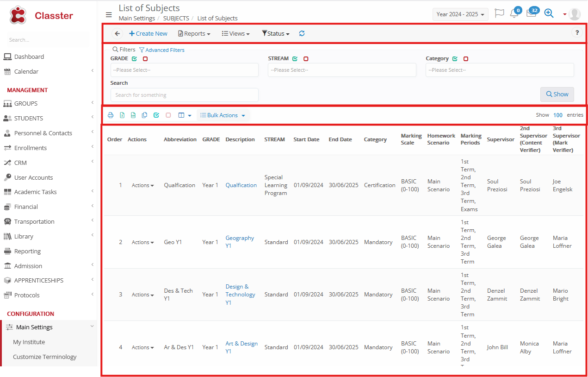Viewport: 588px width, 377px height.
Task: Click the print icon above the table
Action: click(x=111, y=115)
